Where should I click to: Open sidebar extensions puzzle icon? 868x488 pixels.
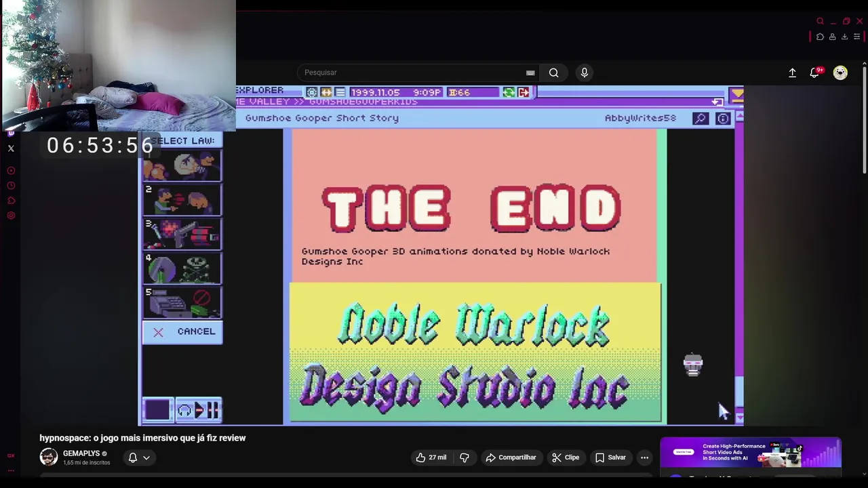point(11,201)
